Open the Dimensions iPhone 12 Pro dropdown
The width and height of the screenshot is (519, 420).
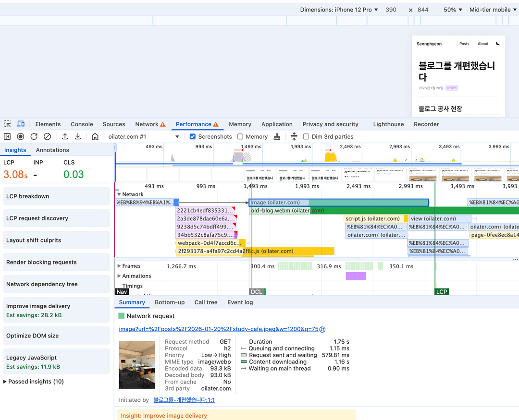coord(339,10)
